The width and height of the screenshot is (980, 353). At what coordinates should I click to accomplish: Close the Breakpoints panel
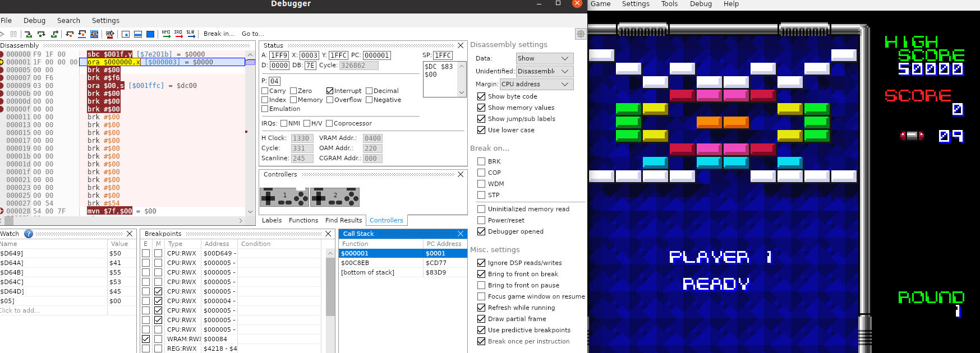(x=329, y=234)
